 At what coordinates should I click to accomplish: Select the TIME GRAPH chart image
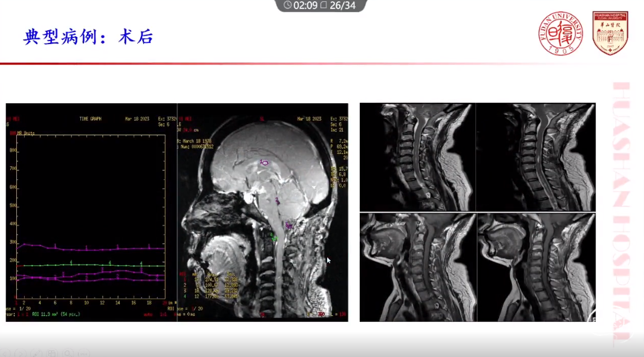pyautogui.click(x=91, y=212)
